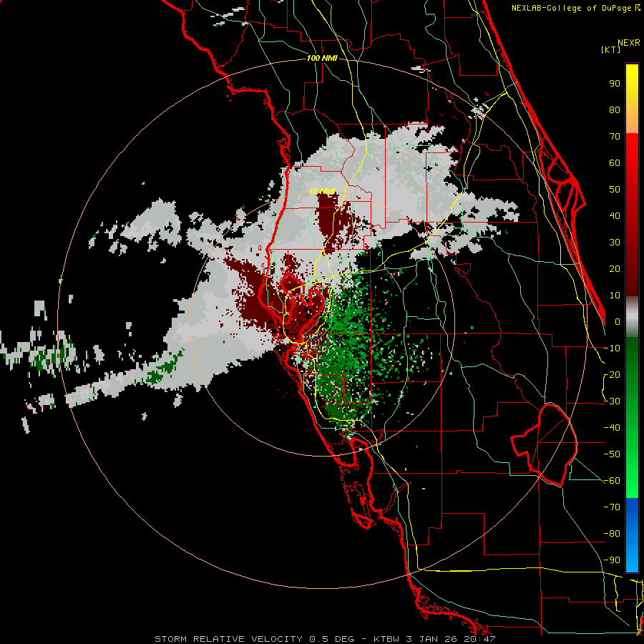Click the blue segment of the color bar
This screenshot has height=644, width=644.
pos(632,535)
